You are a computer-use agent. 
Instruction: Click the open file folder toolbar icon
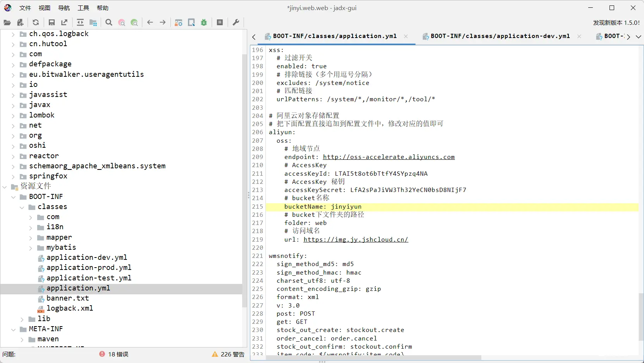7,22
